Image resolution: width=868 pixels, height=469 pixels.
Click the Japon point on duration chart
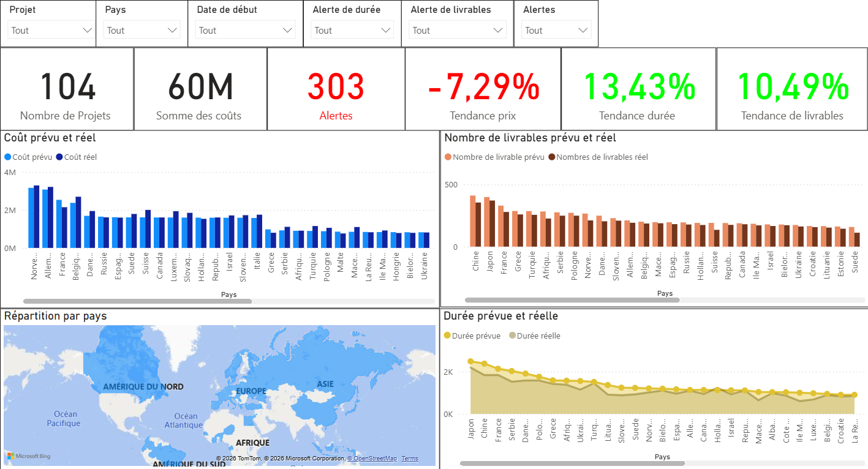click(470, 362)
